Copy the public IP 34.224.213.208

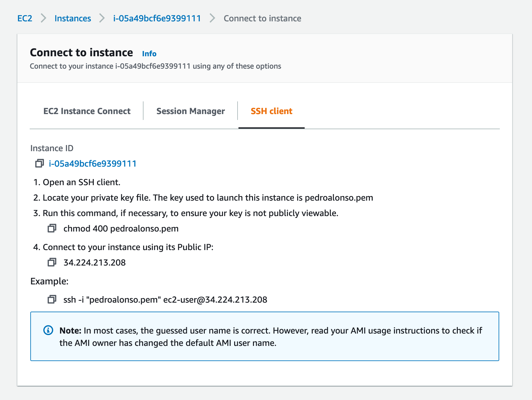click(x=52, y=262)
